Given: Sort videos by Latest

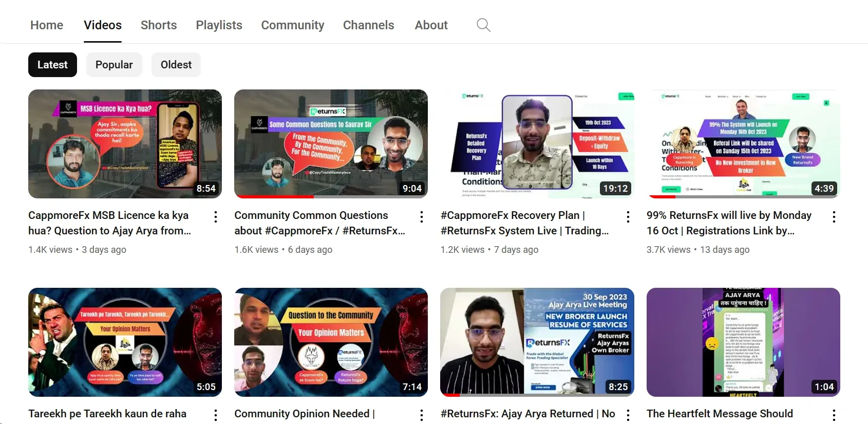Looking at the screenshot, I should [x=52, y=65].
